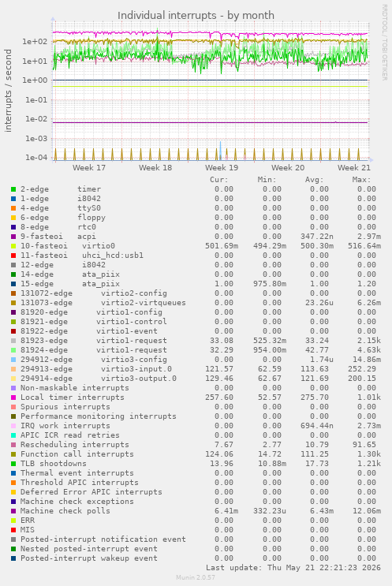
Task: Click the TLB shootdowns green swatch
Action: pyautogui.click(x=13, y=464)
